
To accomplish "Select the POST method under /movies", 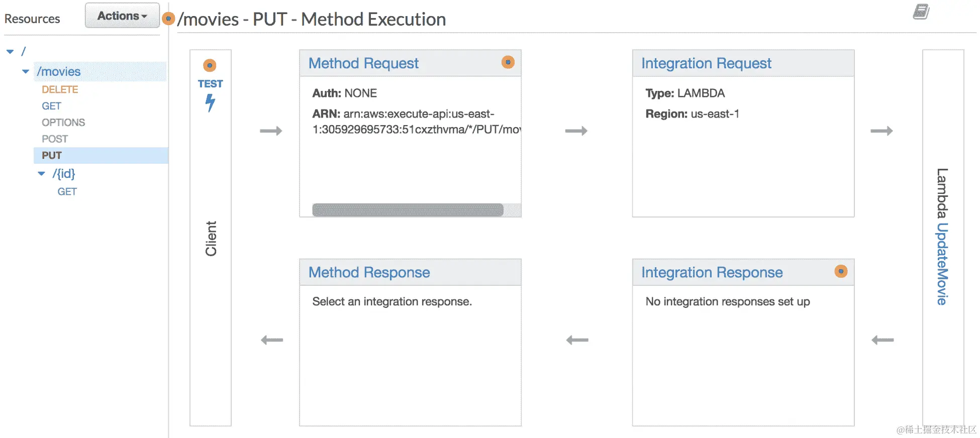I will coord(55,139).
